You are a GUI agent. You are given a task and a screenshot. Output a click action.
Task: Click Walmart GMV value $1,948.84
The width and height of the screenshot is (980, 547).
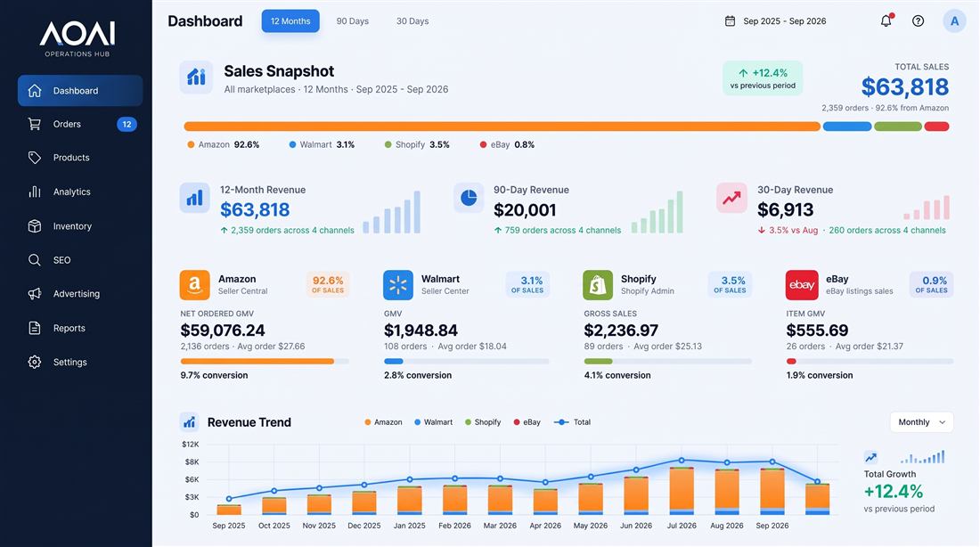tap(421, 331)
